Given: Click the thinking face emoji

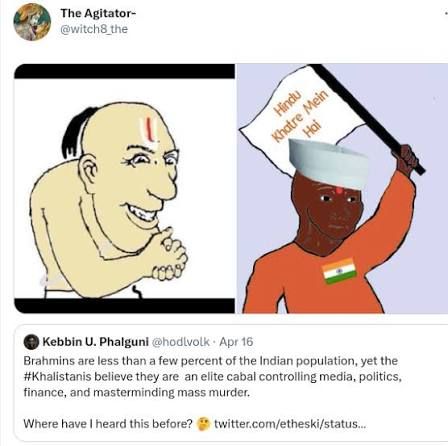Looking at the screenshot, I should point(203,424).
